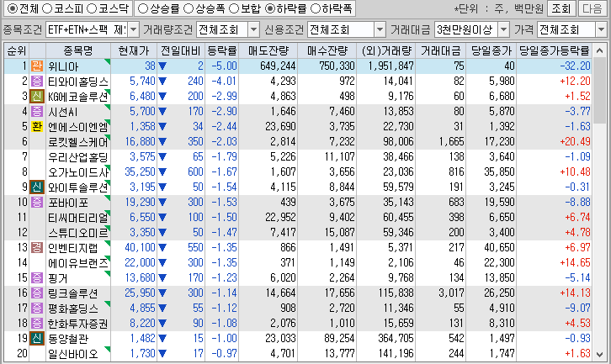
Task: Sort by the 등락률 column header
Action: [222, 50]
